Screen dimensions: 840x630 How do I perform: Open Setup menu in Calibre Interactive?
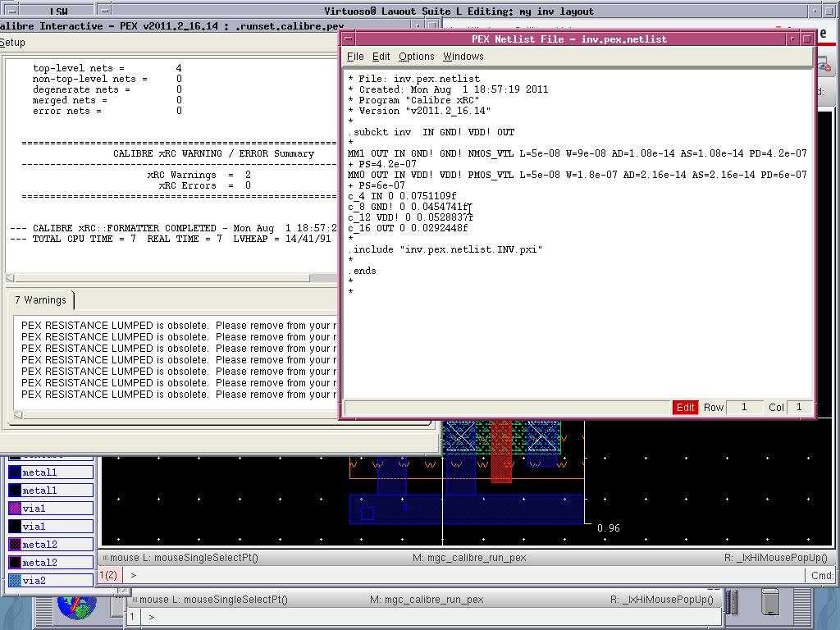[12, 43]
